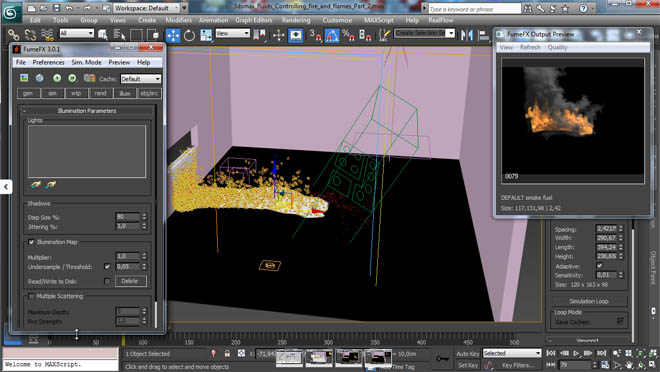Open the Sim. Mode menu in FumeFX
Screen dimensions: 660x372
pyautogui.click(x=86, y=62)
